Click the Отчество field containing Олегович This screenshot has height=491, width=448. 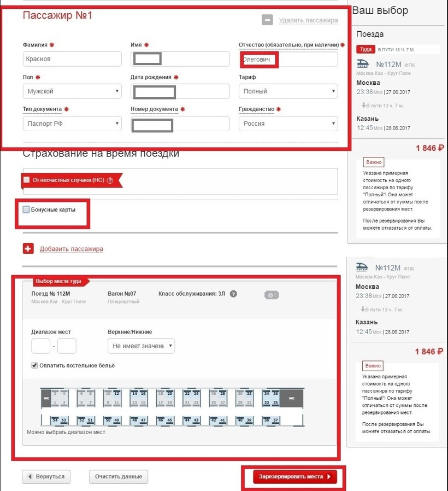288,59
